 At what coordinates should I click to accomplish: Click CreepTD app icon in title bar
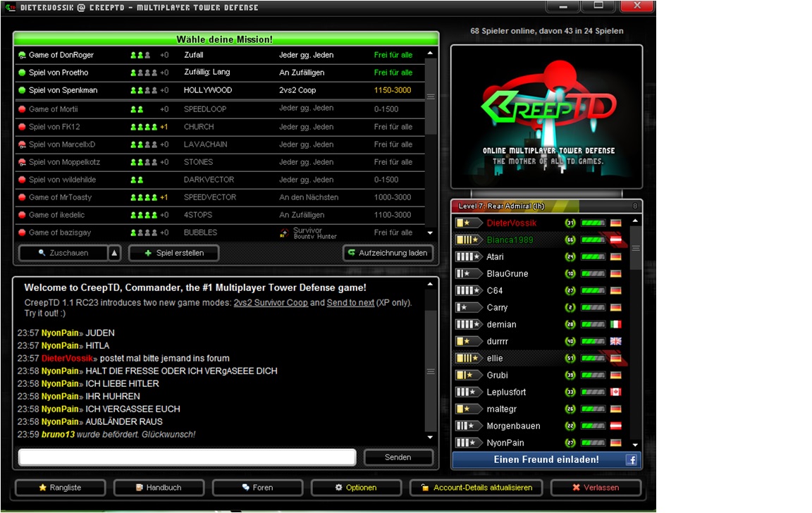(x=10, y=7)
